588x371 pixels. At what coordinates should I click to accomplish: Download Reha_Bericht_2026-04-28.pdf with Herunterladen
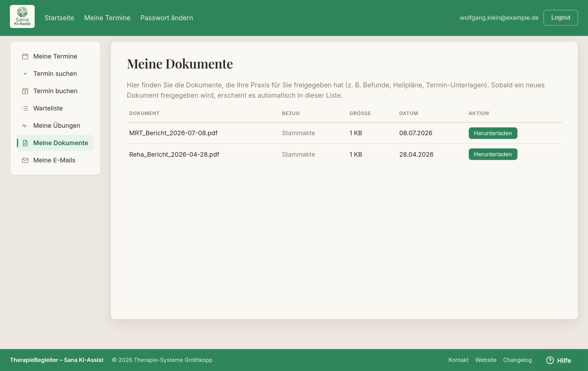(493, 154)
